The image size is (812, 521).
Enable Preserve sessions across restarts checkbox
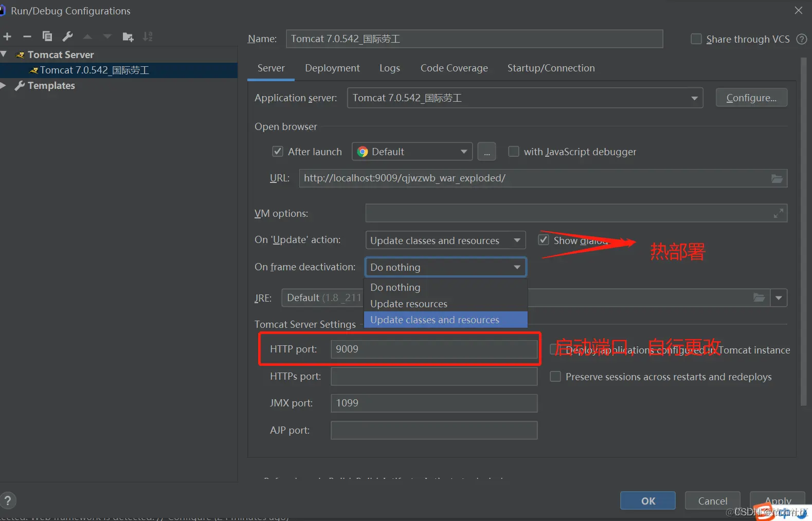click(x=555, y=377)
